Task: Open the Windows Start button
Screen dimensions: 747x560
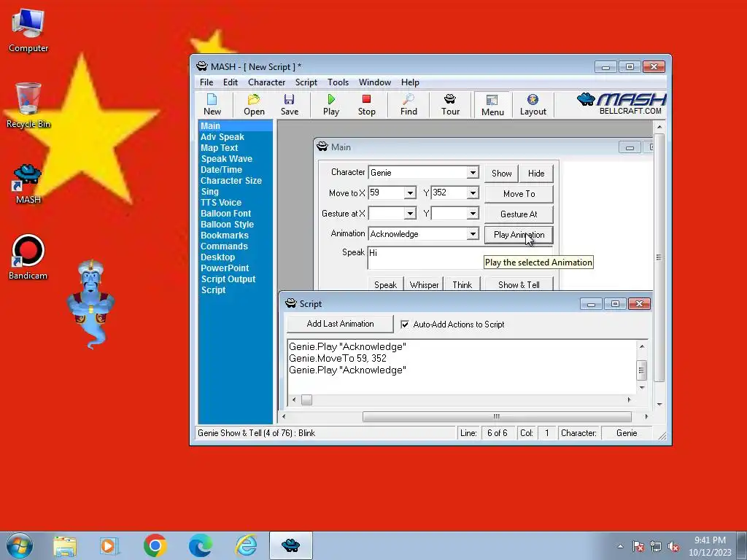Action: (20, 545)
